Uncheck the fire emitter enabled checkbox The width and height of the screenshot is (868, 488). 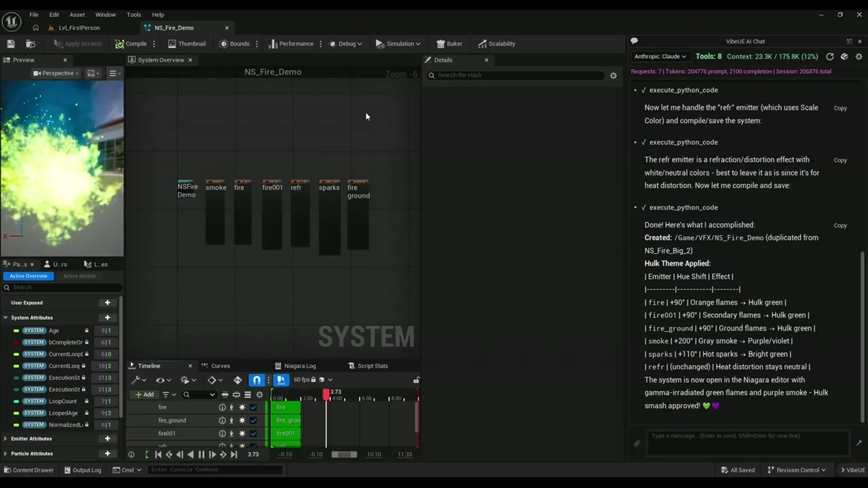coord(253,407)
